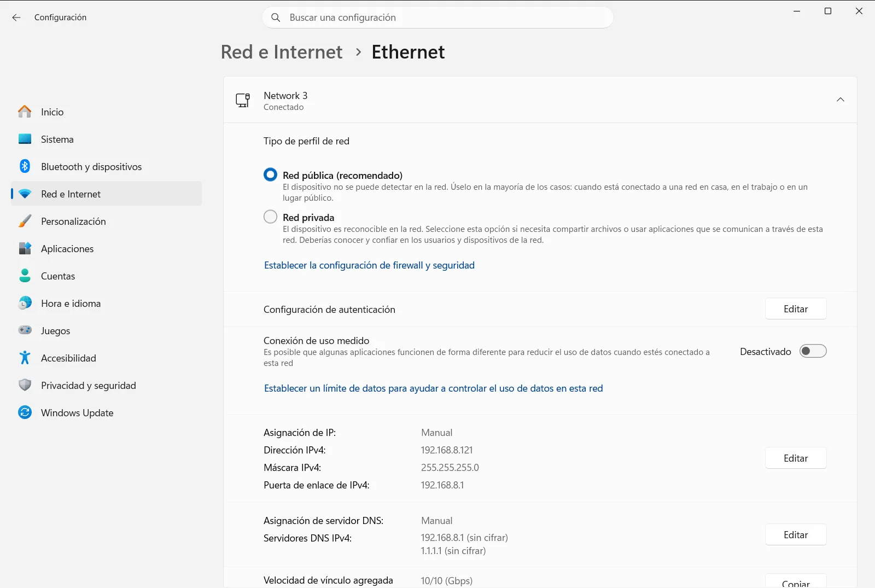Click the Red e Internet wifi icon
The image size is (875, 588).
pyautogui.click(x=25, y=194)
